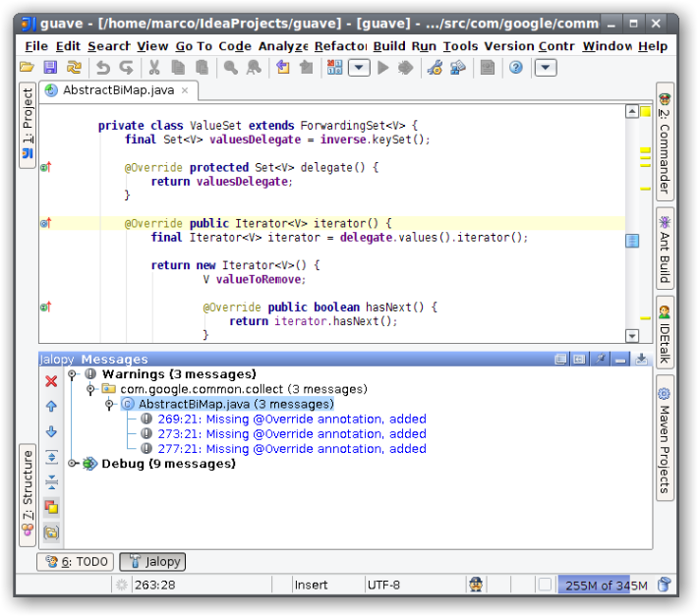Toggle the group by package folder icon
Image resolution: width=698 pixels, height=616 pixels.
point(52,532)
